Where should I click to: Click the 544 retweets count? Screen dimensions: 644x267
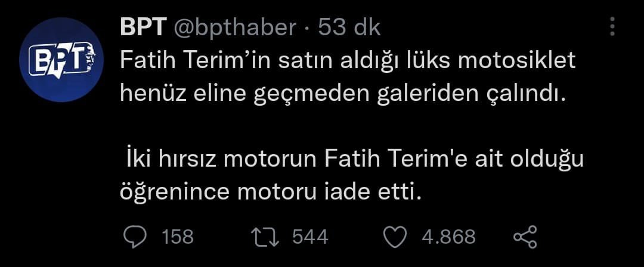pos(309,237)
